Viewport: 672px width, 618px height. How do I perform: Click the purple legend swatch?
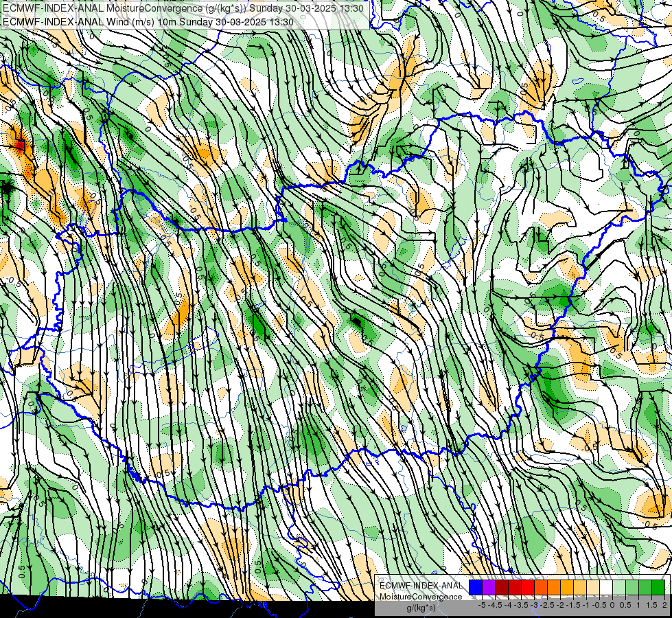489,588
